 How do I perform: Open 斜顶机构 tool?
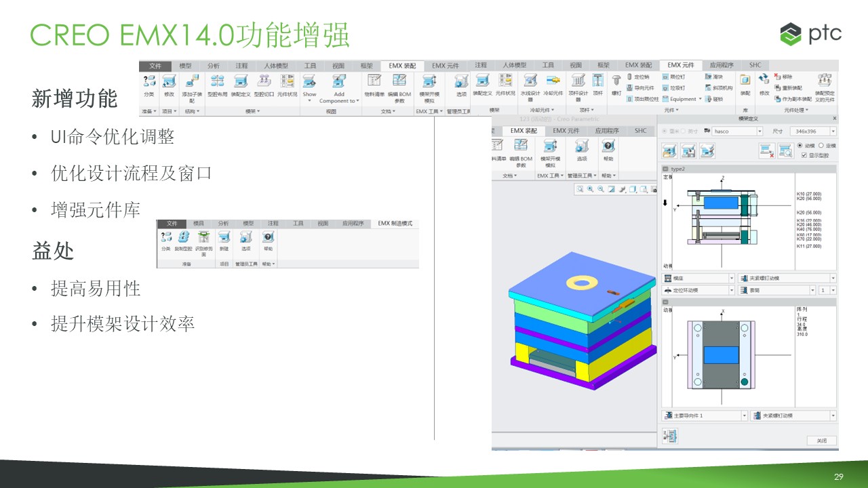[719, 88]
